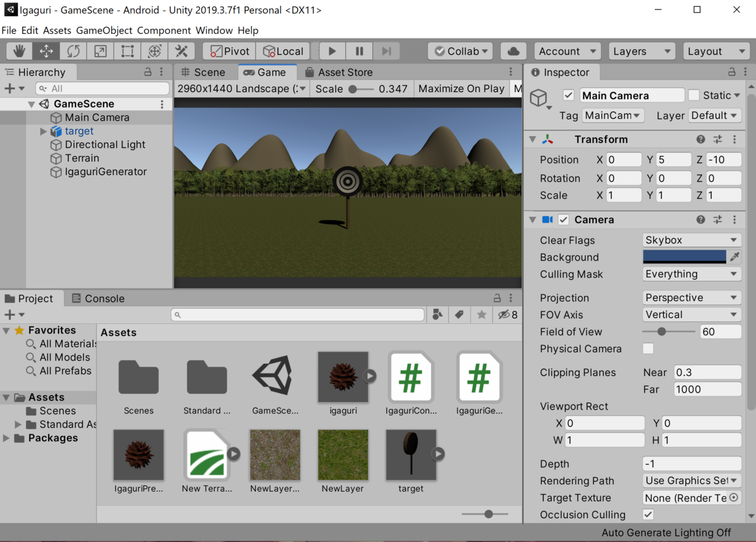Switch to the Console tab
This screenshot has height=542, width=756.
pos(98,299)
